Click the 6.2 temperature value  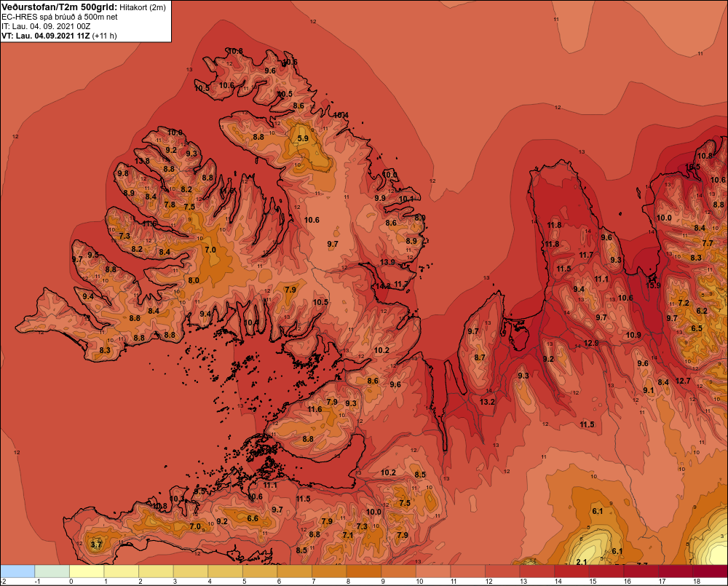702,311
